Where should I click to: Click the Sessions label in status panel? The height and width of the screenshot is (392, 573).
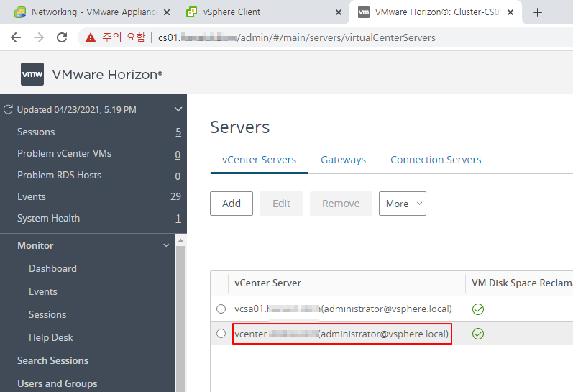[x=36, y=132]
